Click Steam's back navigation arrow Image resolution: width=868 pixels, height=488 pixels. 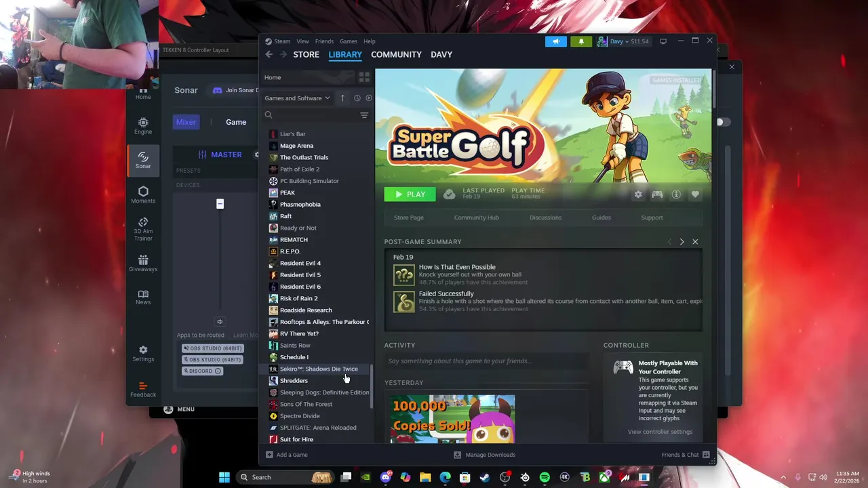pyautogui.click(x=269, y=54)
